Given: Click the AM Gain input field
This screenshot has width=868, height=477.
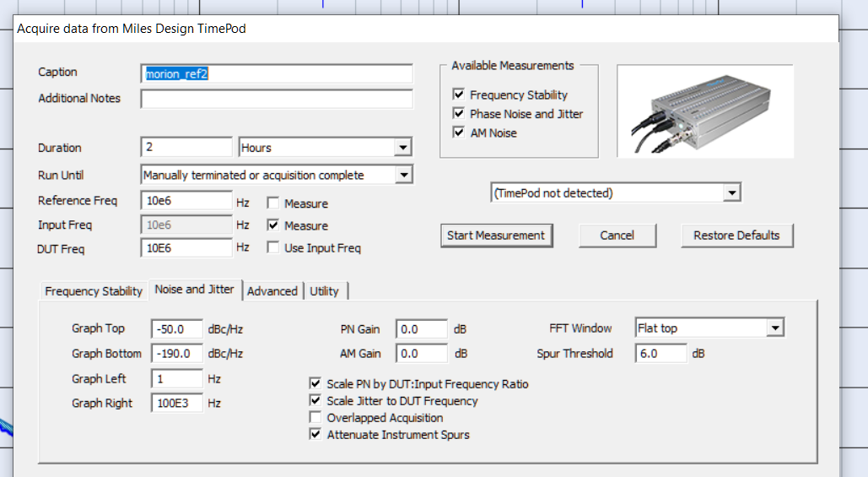Looking at the screenshot, I should (421, 354).
